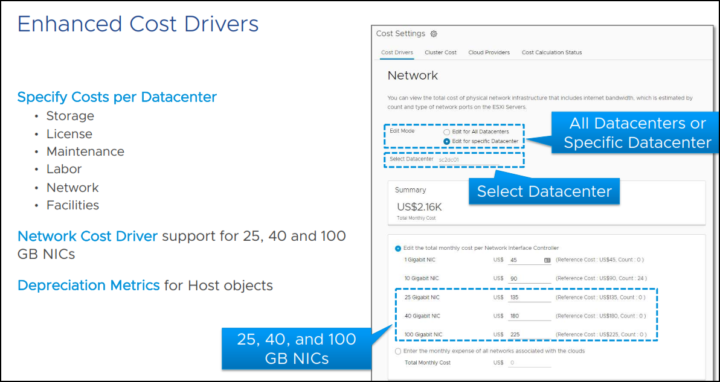
Task: Click the 'Edit Mode' label
Action: pyautogui.click(x=402, y=131)
